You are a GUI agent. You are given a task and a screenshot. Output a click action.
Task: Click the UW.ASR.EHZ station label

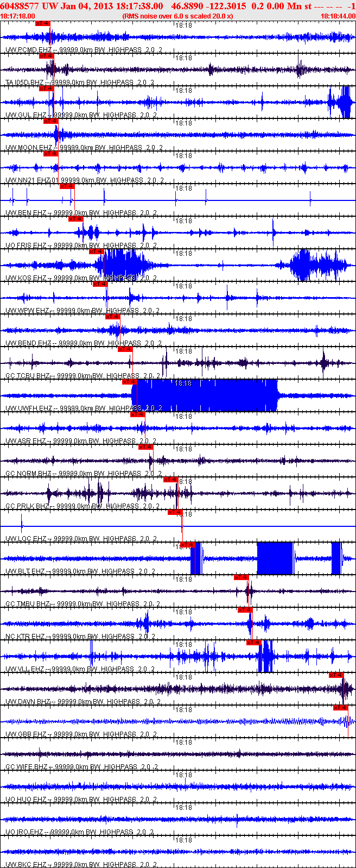click(x=81, y=441)
